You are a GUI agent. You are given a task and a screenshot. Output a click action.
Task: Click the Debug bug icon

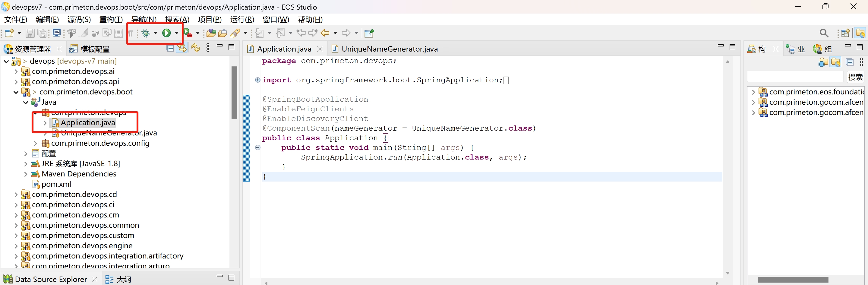146,33
